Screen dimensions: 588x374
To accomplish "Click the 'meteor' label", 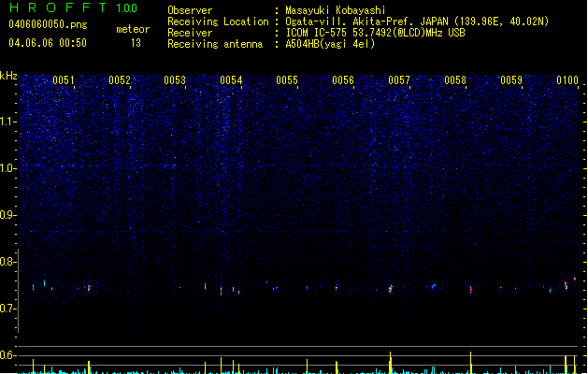I will tap(133, 29).
